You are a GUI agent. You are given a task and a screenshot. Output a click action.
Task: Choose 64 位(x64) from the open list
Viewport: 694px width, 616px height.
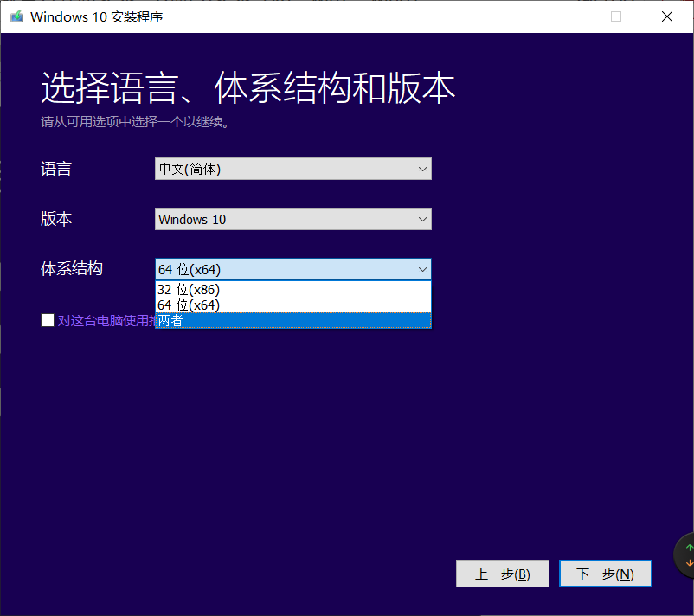(293, 305)
